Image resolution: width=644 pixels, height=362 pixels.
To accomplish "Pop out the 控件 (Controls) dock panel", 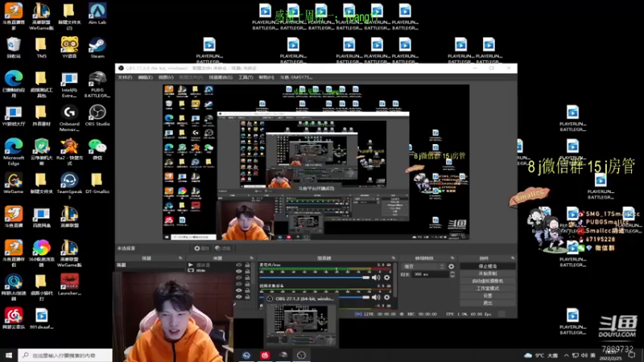I will click(513, 258).
